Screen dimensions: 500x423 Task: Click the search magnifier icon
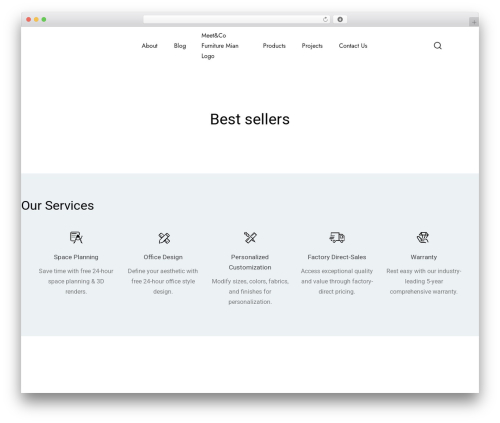point(438,46)
